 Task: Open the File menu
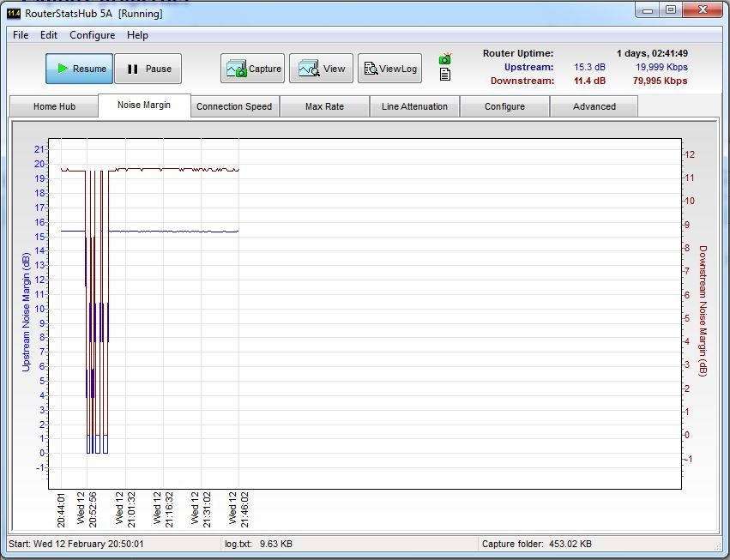pyautogui.click(x=21, y=35)
